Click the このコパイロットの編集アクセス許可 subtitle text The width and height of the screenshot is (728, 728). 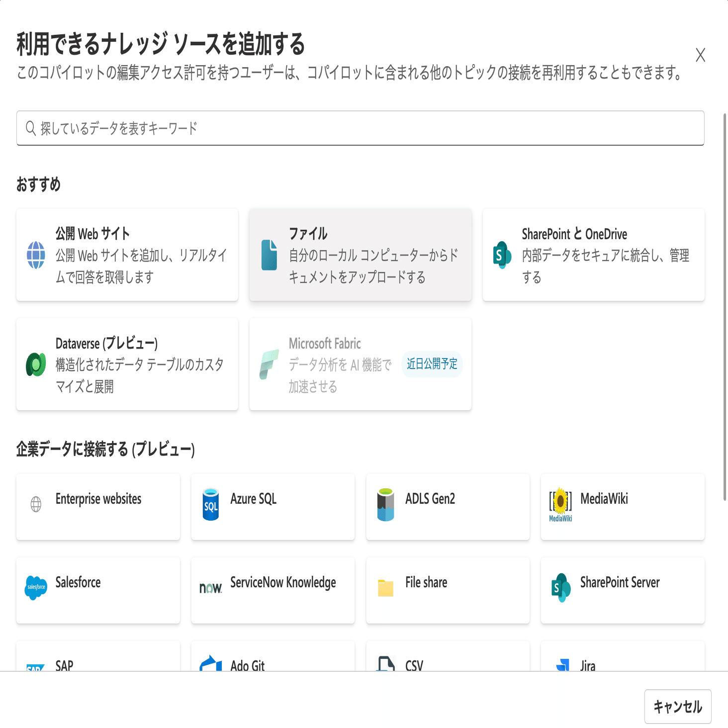click(350, 73)
